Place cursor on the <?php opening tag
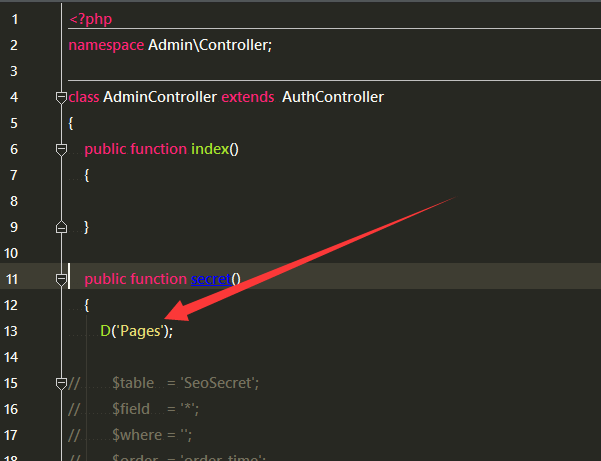Screen dimensions: 601x461 pos(90,19)
